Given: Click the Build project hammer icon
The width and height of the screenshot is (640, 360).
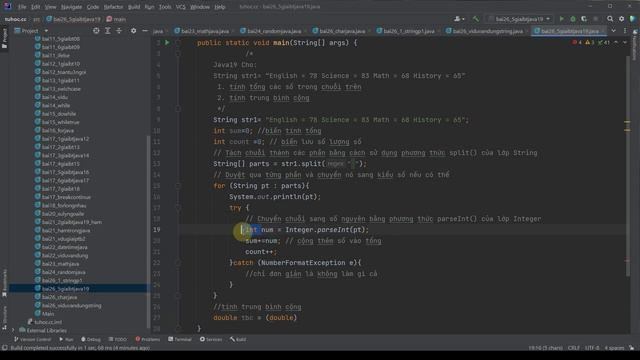Looking at the screenshot, I should coord(476,19).
